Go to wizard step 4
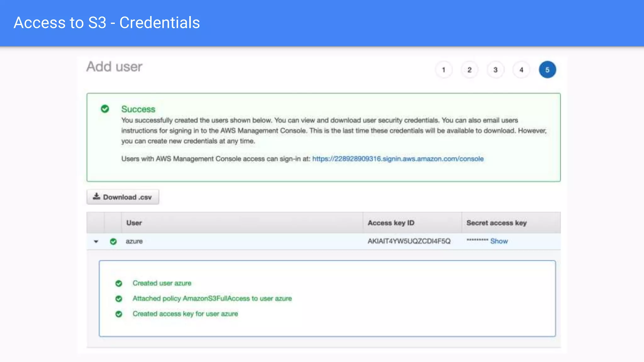The height and width of the screenshot is (362, 644). click(521, 70)
